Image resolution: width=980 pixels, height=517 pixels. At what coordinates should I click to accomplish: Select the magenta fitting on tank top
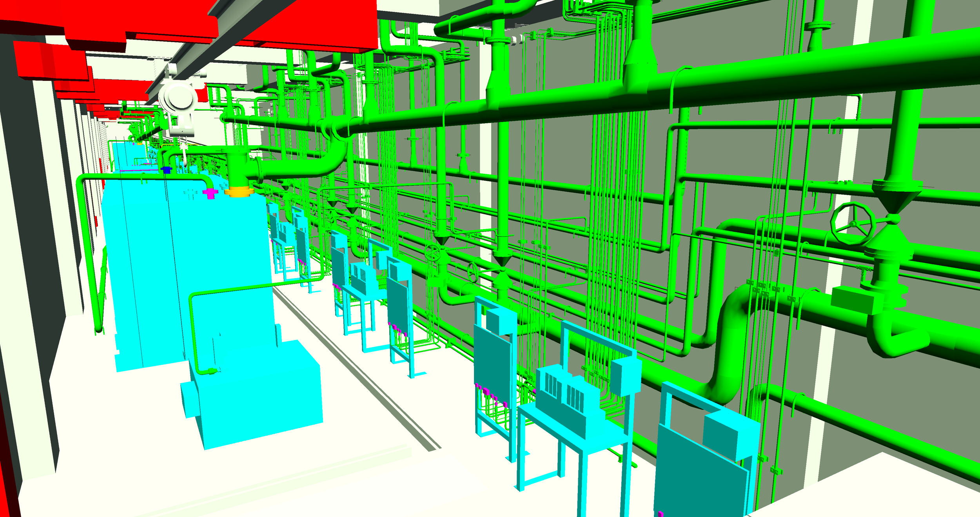pyautogui.click(x=211, y=193)
